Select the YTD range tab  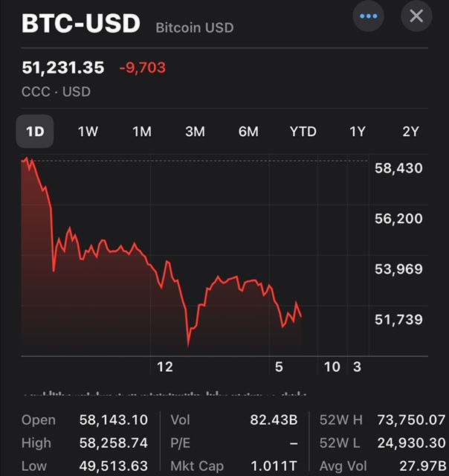[303, 132]
